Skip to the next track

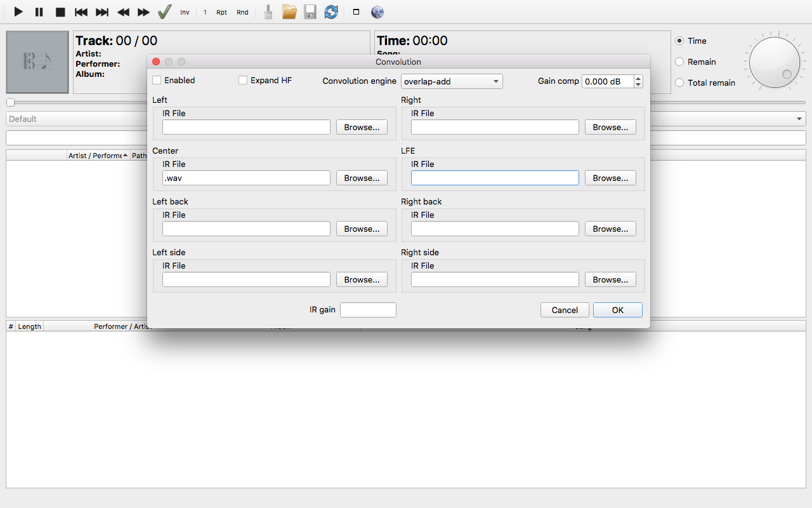(x=101, y=12)
